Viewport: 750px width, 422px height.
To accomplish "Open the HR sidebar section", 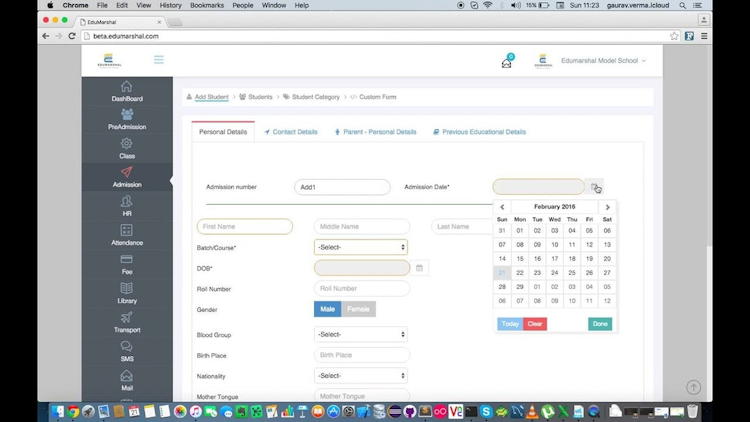I will pos(127,206).
